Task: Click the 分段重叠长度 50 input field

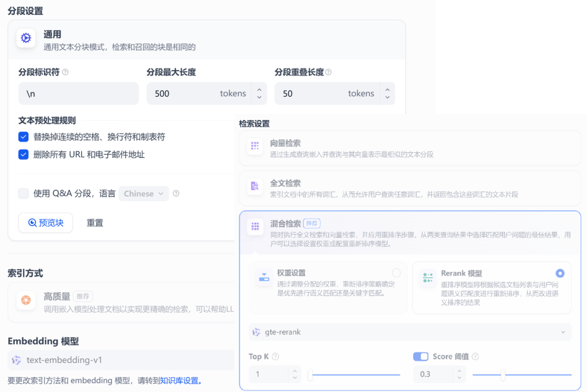Action: (x=327, y=93)
